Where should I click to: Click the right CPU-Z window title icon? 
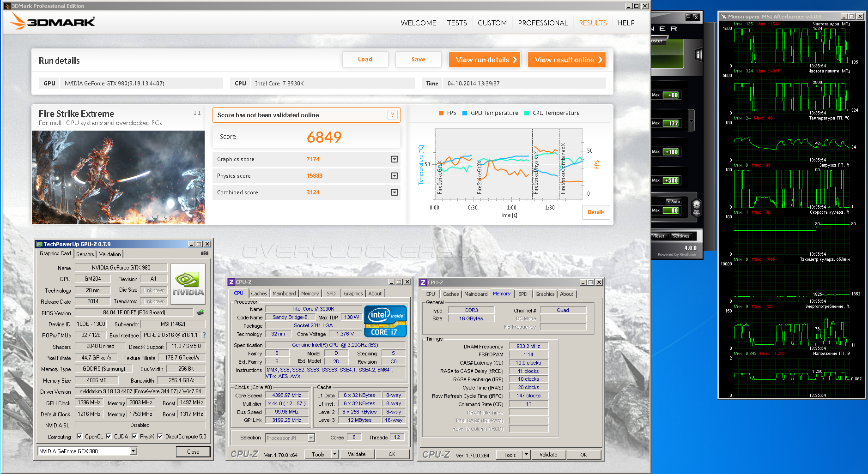[423, 282]
